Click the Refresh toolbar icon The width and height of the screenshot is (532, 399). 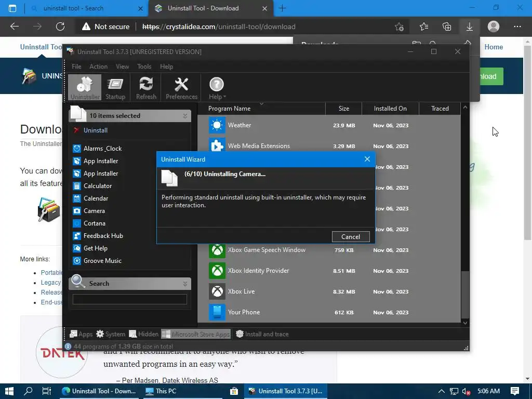[x=146, y=87]
